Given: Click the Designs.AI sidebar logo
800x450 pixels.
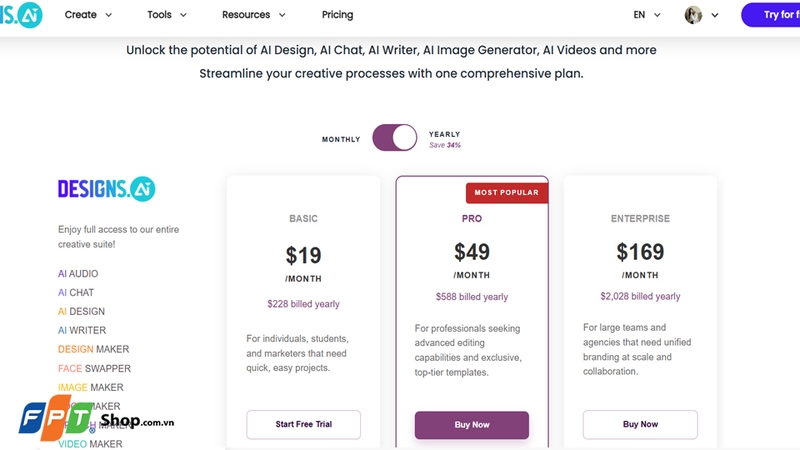Looking at the screenshot, I should pyautogui.click(x=106, y=189).
